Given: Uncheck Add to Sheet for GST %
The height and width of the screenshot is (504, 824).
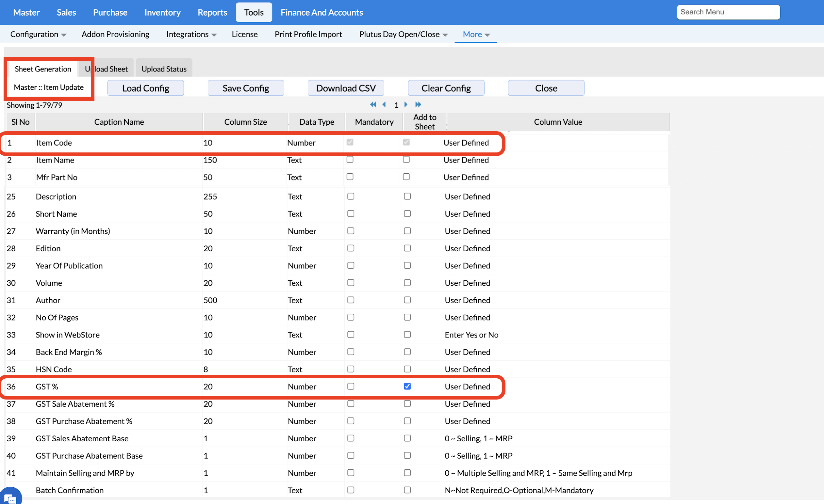Looking at the screenshot, I should tap(407, 386).
